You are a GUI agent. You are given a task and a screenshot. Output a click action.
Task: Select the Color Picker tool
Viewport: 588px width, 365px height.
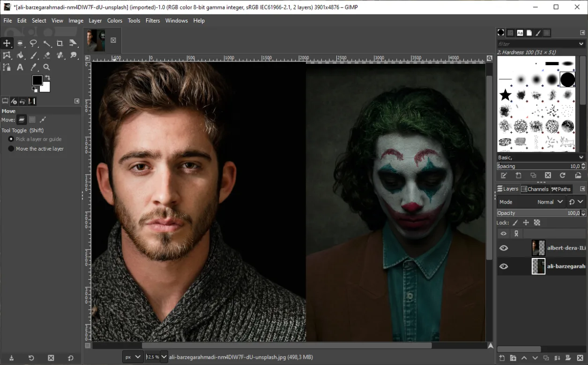pyautogui.click(x=33, y=67)
